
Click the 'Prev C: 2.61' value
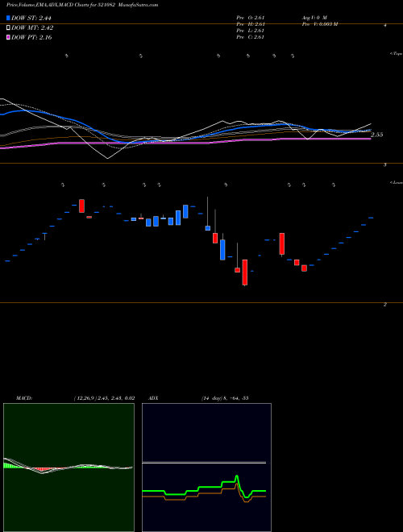click(x=250, y=37)
